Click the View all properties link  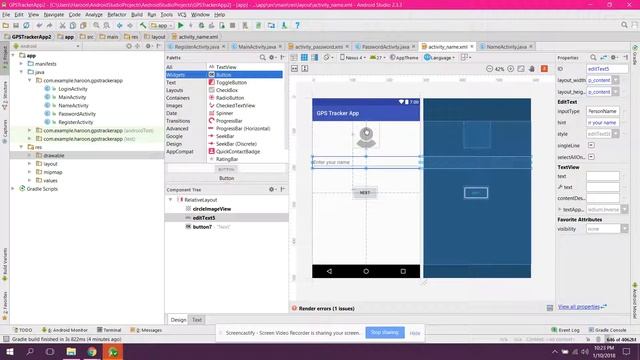[579, 307]
